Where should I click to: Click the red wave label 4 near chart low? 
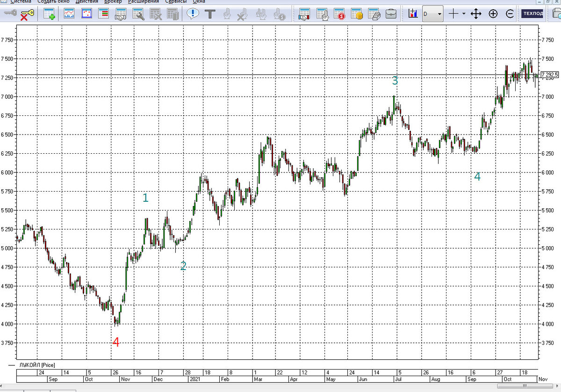click(x=116, y=342)
